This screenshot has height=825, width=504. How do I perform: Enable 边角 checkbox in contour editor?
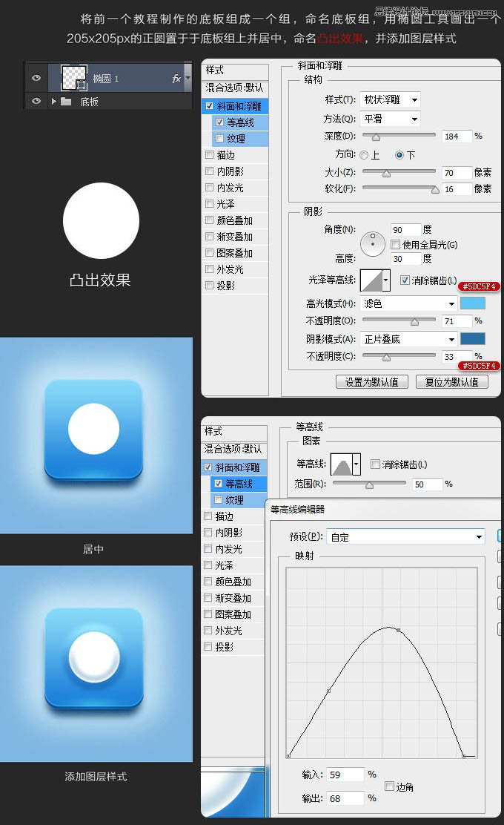(x=389, y=786)
